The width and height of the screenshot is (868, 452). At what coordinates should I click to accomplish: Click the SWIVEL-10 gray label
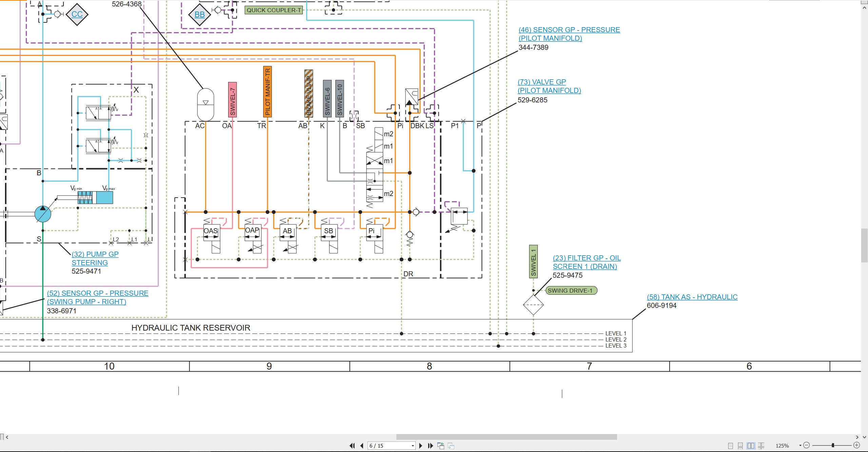[340, 99]
